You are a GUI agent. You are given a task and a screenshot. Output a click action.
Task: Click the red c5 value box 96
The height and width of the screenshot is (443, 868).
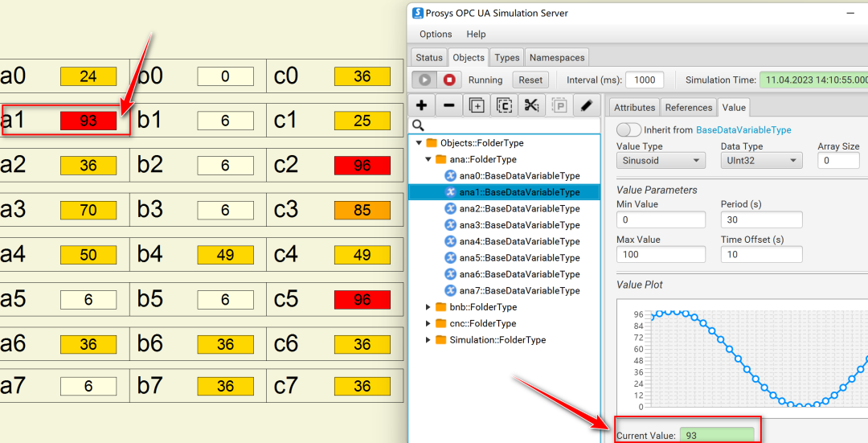pyautogui.click(x=362, y=300)
